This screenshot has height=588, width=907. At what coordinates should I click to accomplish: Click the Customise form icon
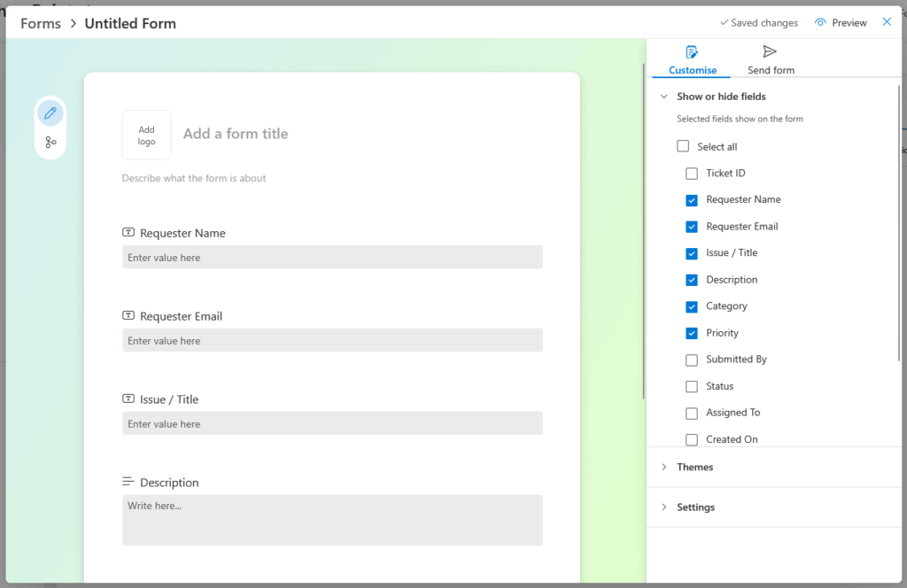[x=692, y=52]
